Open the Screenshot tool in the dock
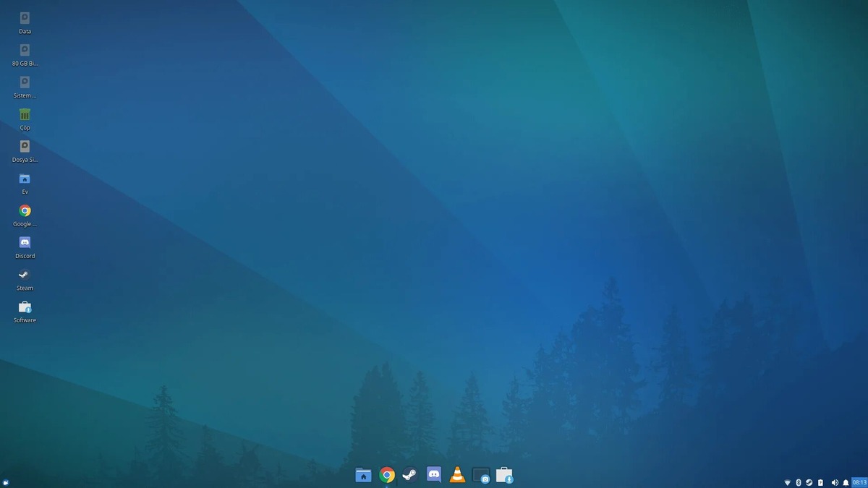Image resolution: width=868 pixels, height=488 pixels. tap(481, 475)
